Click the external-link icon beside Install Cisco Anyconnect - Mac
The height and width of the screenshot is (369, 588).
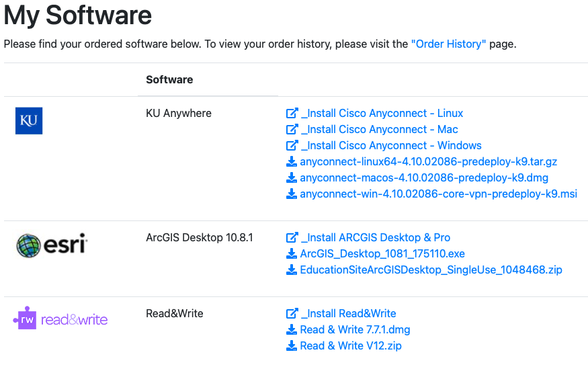click(292, 129)
